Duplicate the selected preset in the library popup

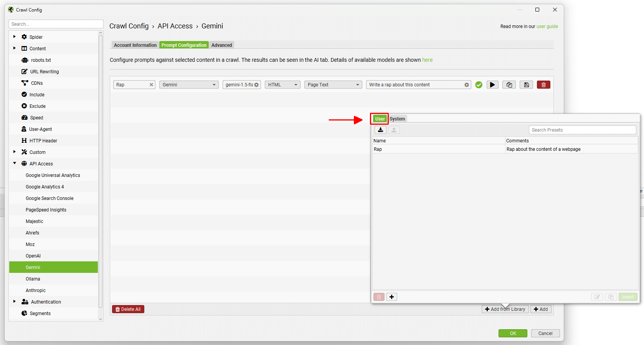point(611,297)
